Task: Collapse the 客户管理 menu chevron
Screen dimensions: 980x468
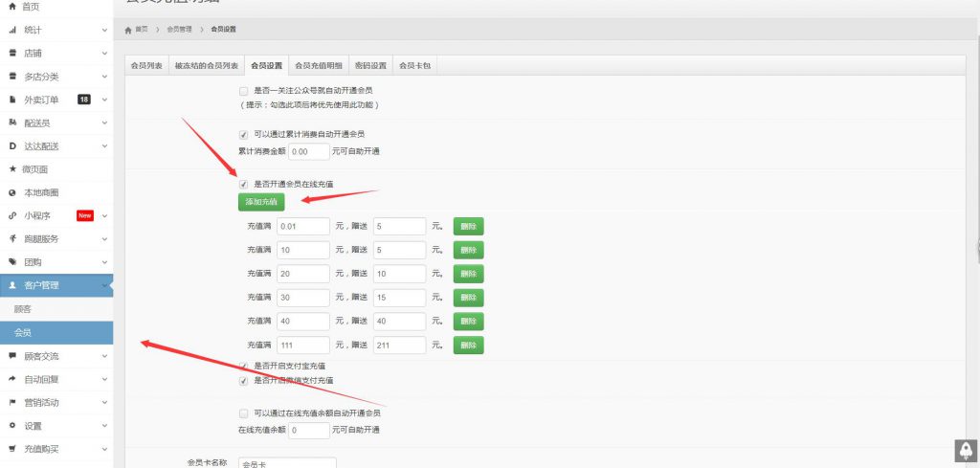Action: coord(104,285)
